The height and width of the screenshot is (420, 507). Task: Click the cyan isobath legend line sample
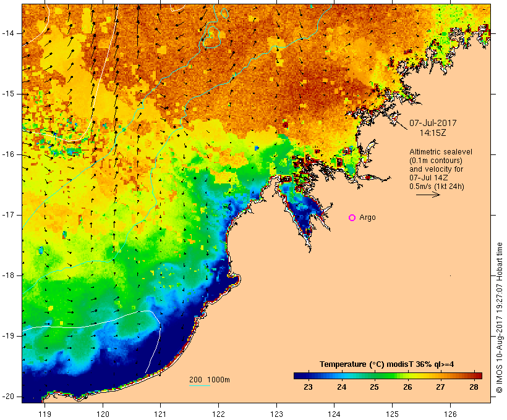(200, 385)
